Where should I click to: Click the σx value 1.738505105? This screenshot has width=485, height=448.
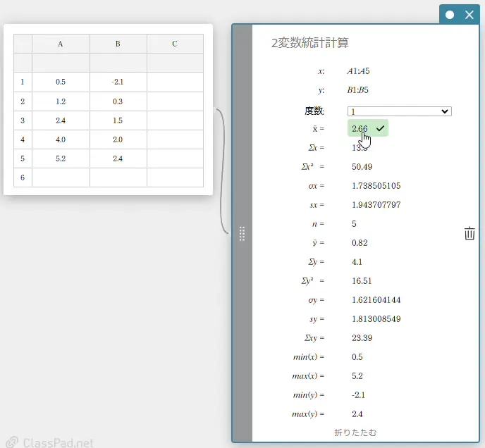tap(376, 186)
